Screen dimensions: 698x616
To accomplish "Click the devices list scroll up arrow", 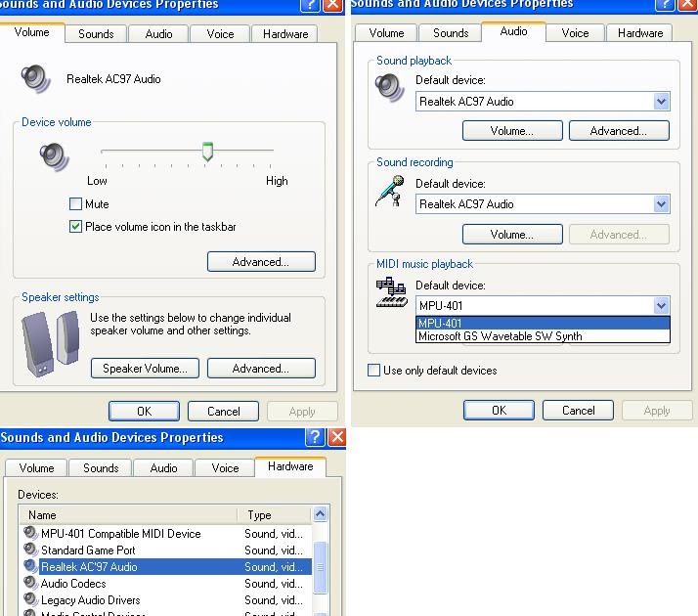I will [320, 514].
